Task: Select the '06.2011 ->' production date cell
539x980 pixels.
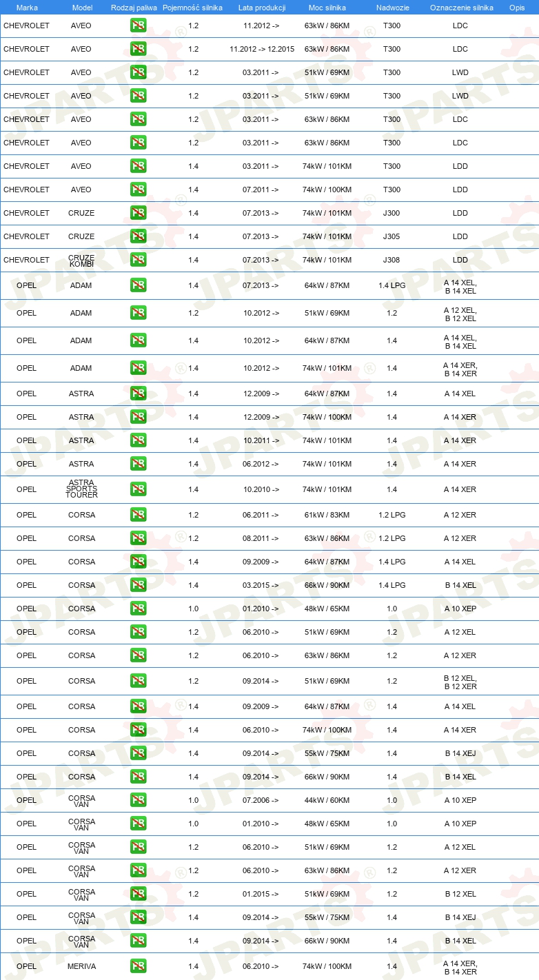Action: tap(261, 515)
